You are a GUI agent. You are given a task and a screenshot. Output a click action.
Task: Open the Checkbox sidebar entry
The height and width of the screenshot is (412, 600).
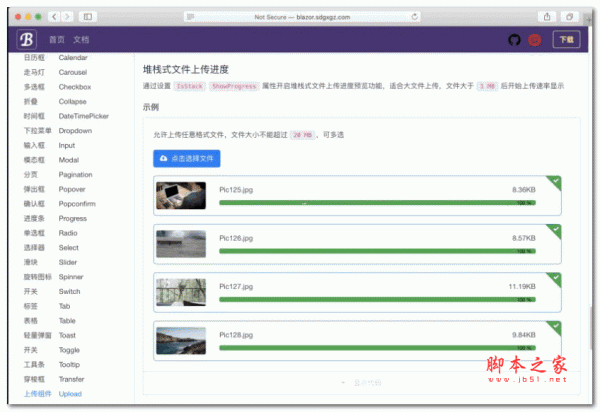click(x=75, y=87)
